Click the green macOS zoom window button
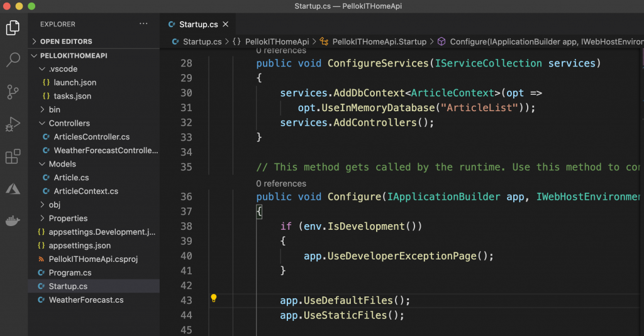 (x=31, y=6)
